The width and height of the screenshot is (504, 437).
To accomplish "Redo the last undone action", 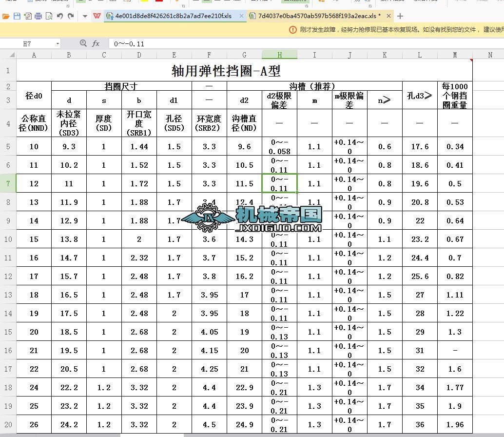I will [x=71, y=16].
